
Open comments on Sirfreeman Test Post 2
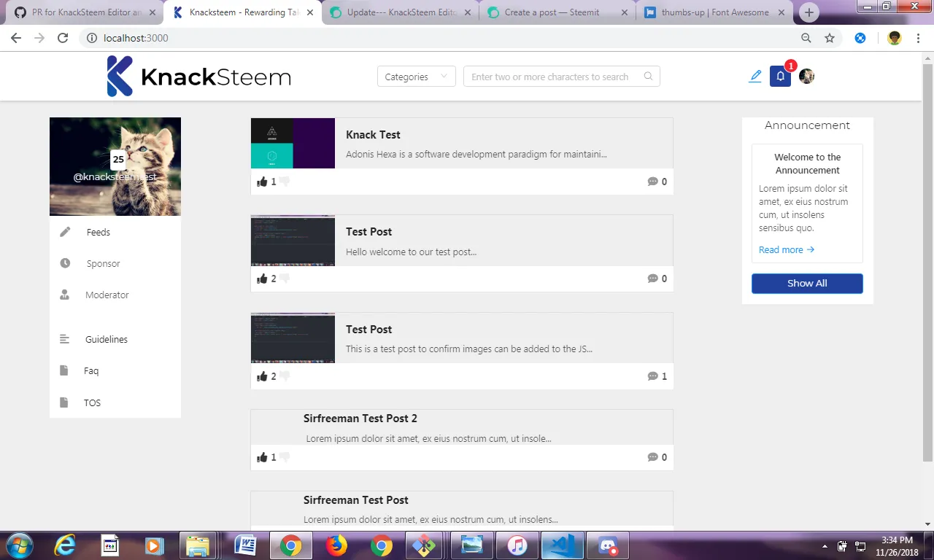click(653, 457)
